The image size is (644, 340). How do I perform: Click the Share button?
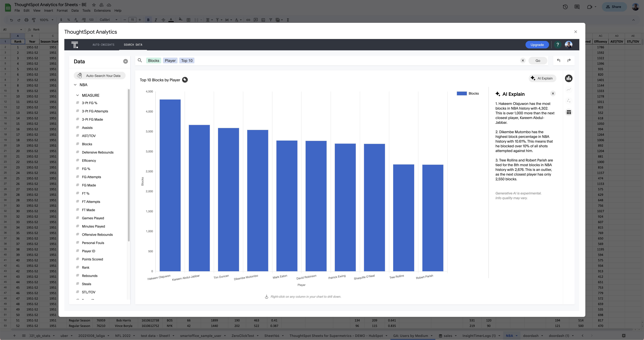tap(614, 7)
